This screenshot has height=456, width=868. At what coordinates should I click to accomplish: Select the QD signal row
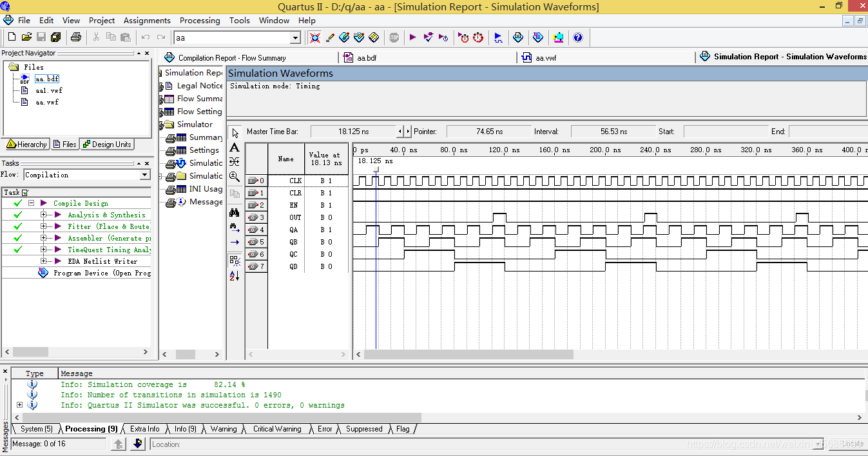click(297, 266)
